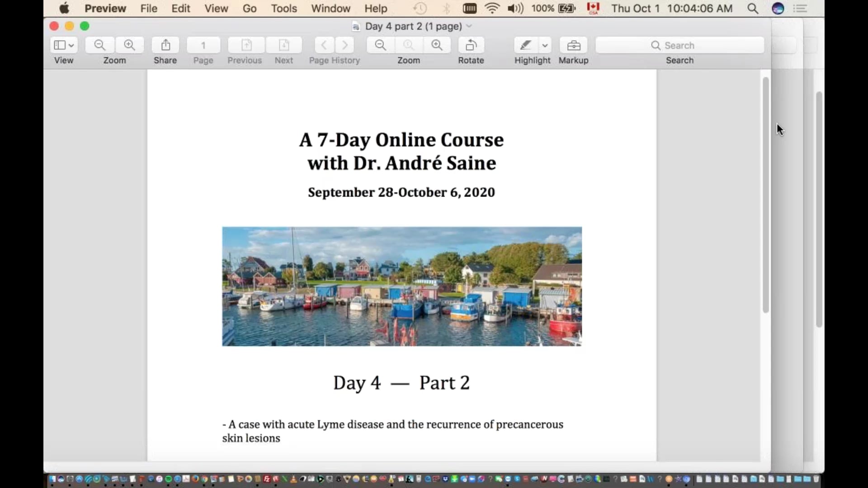Click the Rotate icon

471,45
